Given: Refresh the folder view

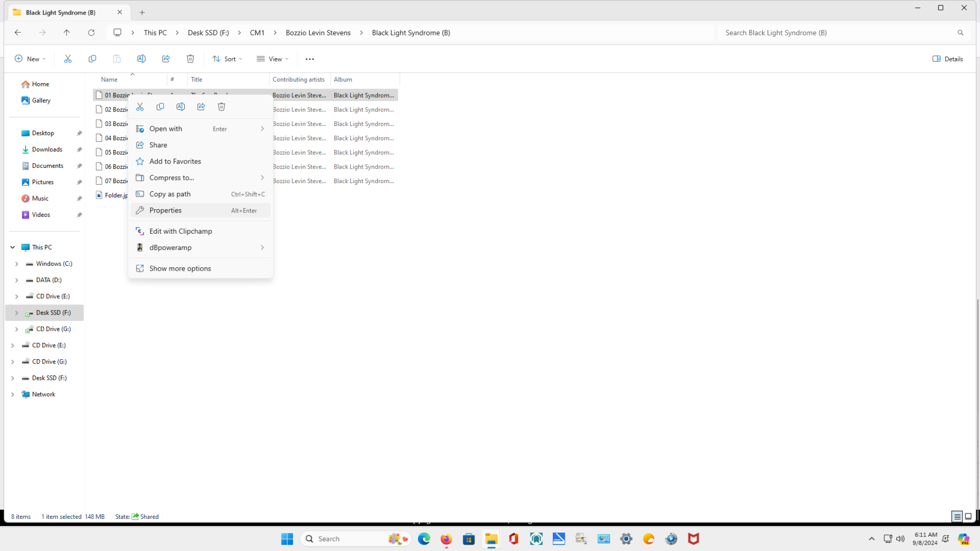Looking at the screenshot, I should click(91, 33).
